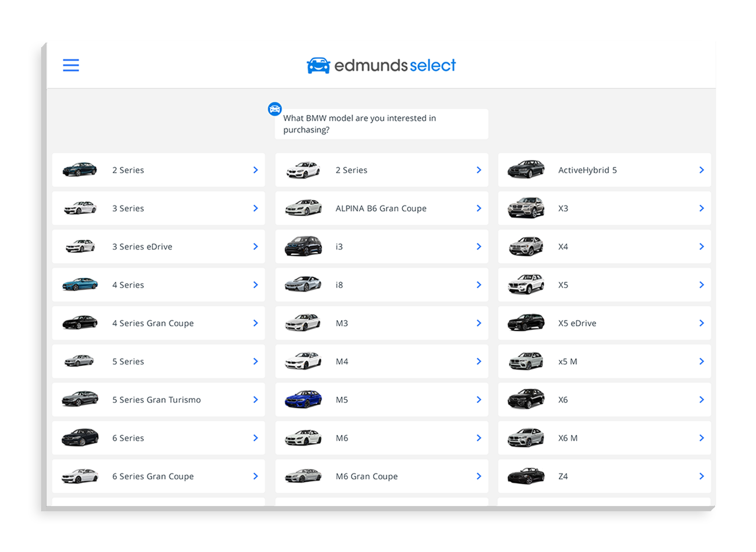This screenshot has width=756, height=552.
Task: Open the 3 Series row chevron (not eDrive)
Action: [x=256, y=208]
